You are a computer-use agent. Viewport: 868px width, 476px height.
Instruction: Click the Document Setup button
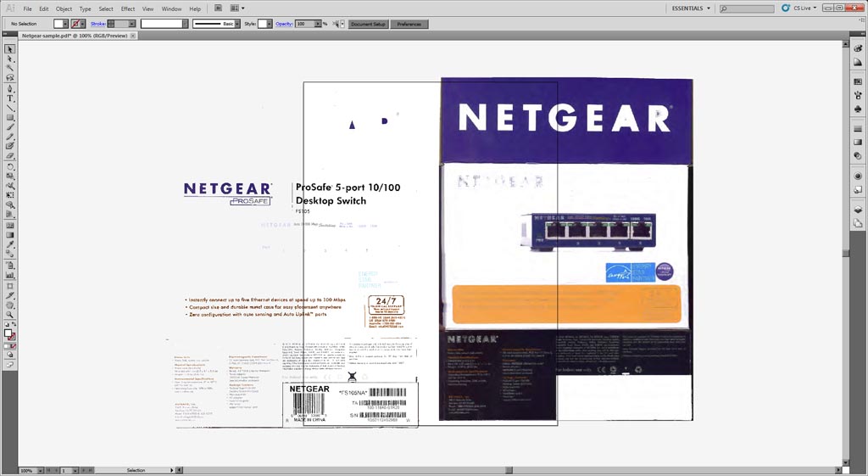coord(367,24)
